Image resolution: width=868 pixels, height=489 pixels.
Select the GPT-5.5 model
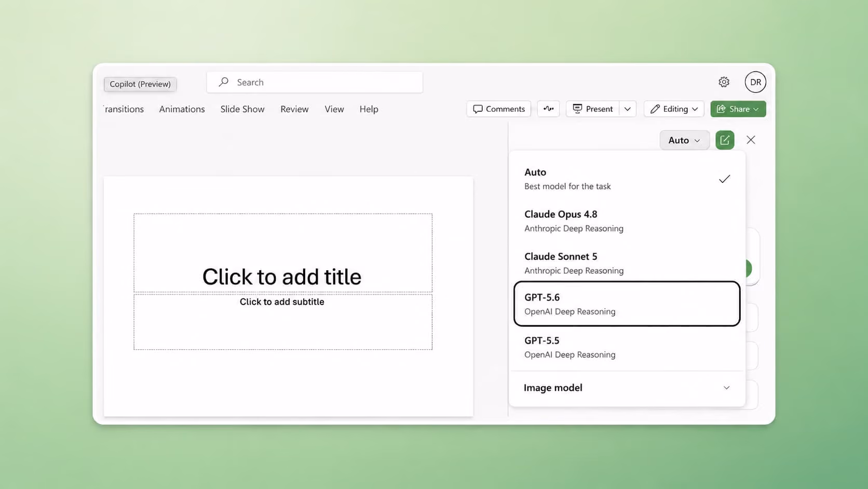click(x=627, y=347)
